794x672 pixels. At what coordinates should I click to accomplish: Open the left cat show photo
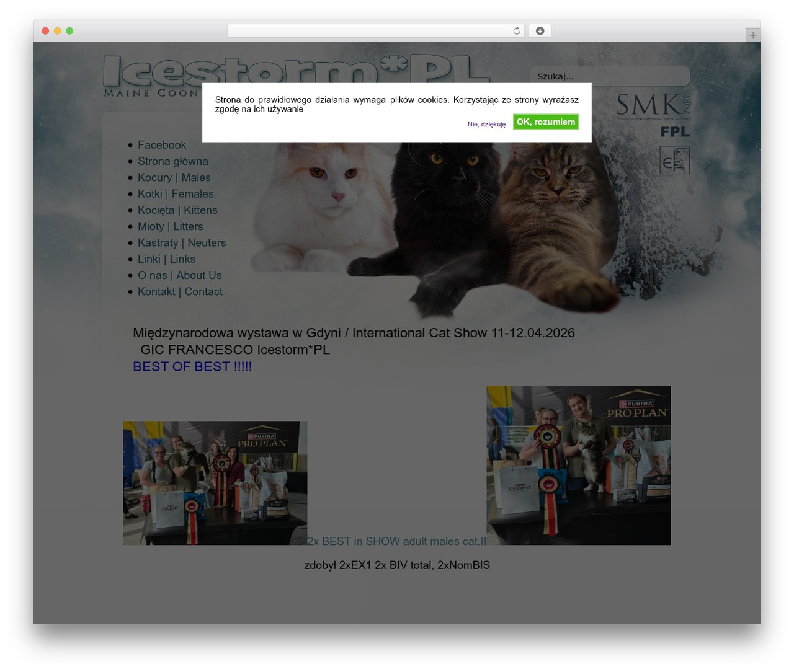pos(215,483)
